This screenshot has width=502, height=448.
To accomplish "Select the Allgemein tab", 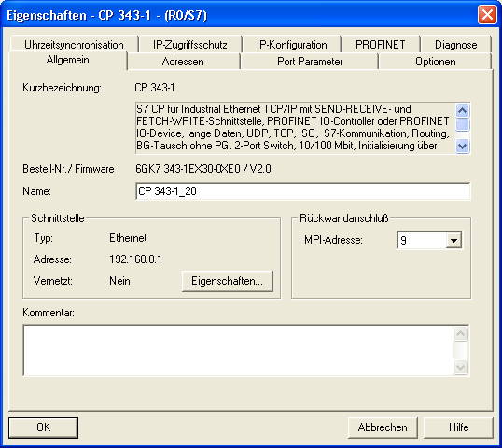I will (67, 61).
